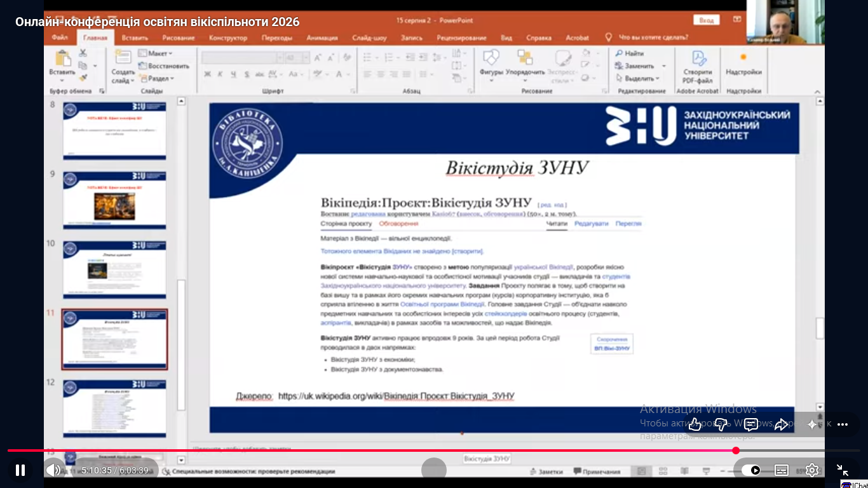Image resolution: width=868 pixels, height=488 pixels.
Task: Toggle the autoplay switch
Action: [750, 470]
